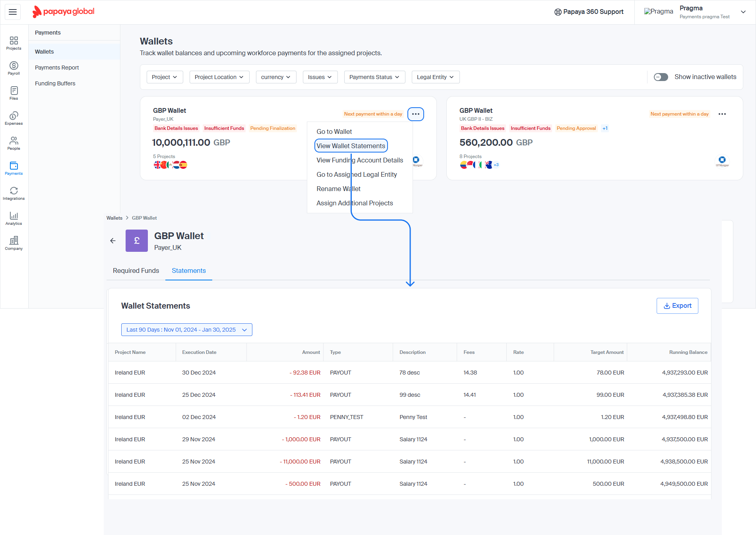Click the 30 Dec 2024 execution date
The image size is (756, 535).
[199, 373]
